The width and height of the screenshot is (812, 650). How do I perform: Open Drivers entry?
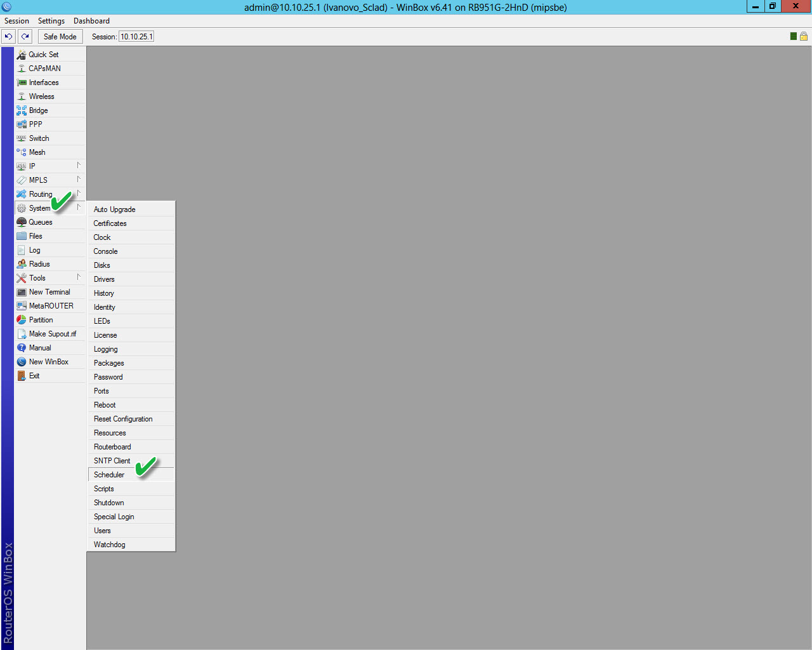click(x=131, y=279)
